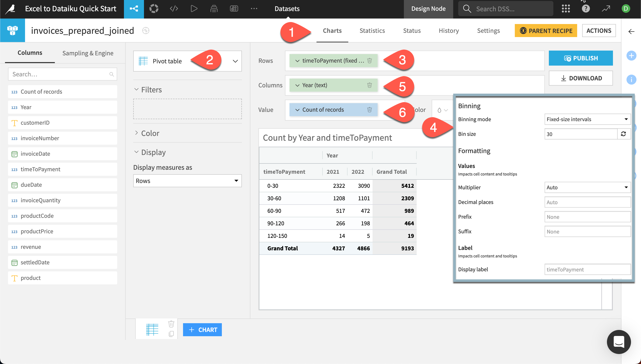Expand Year (text) options chevron
641x364 pixels.
(x=297, y=85)
